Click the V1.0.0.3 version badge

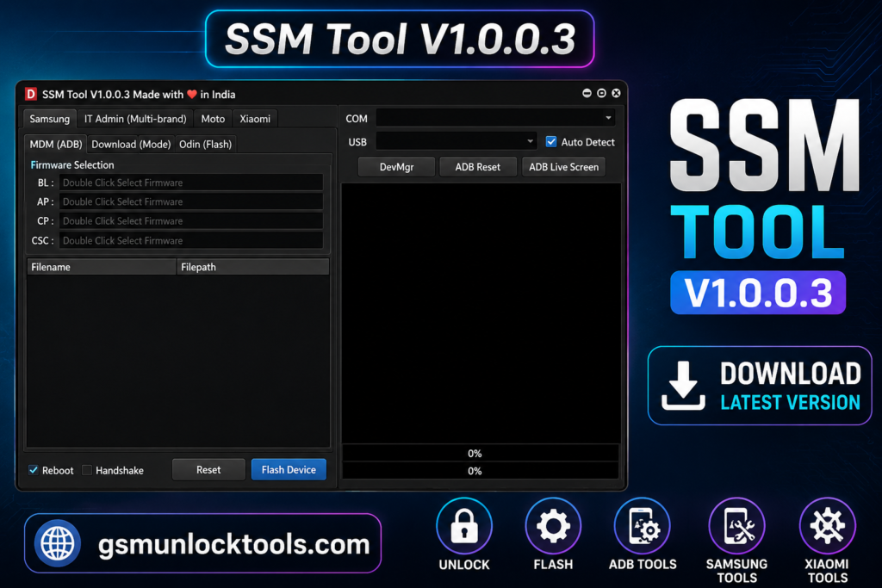(x=758, y=293)
